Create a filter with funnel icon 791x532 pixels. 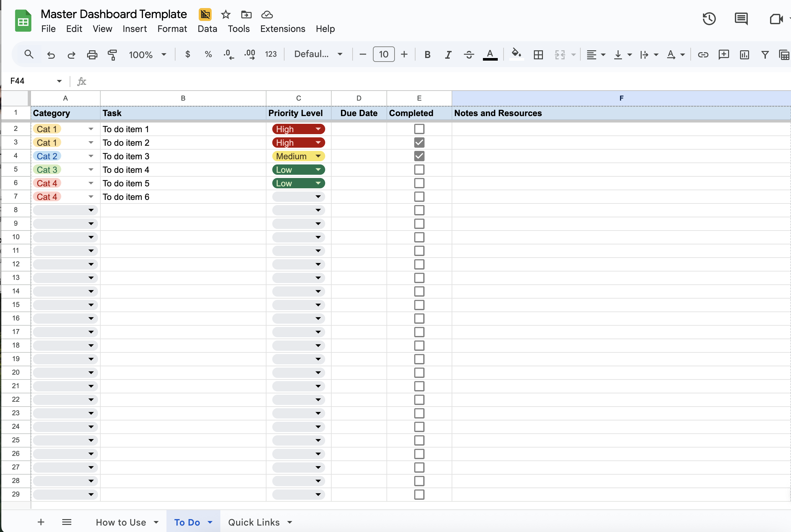coord(765,54)
